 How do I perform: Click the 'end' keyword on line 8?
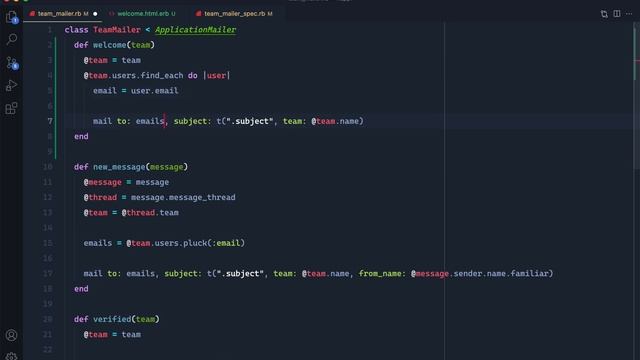(x=81, y=136)
